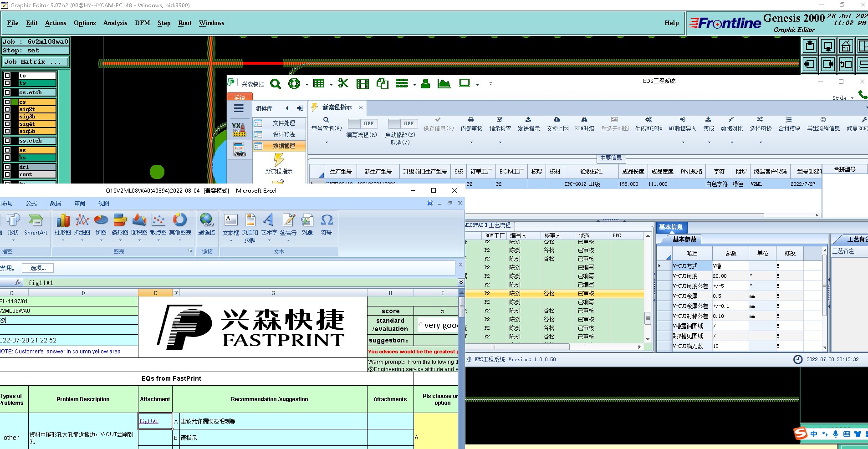
Task: Expand the 文本框 dropdown arrow
Action: coord(231,240)
